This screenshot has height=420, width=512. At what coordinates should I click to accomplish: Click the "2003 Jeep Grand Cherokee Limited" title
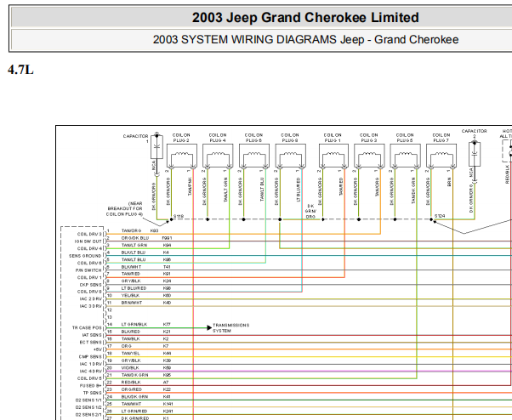[x=305, y=17]
